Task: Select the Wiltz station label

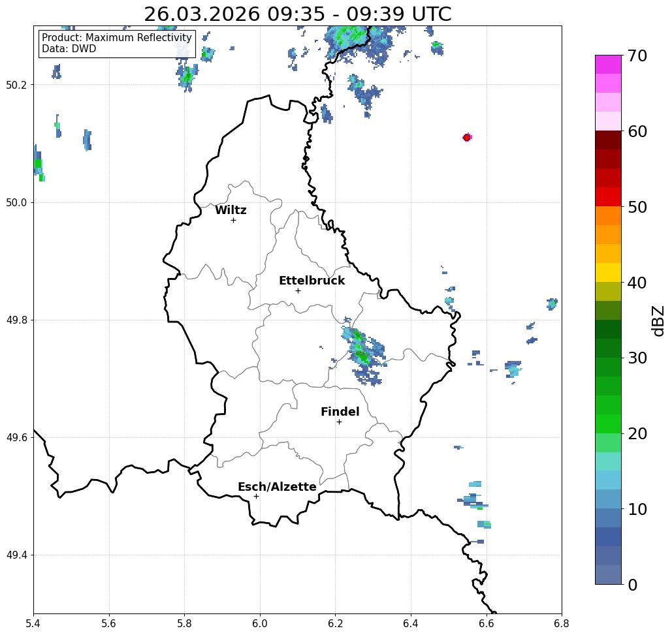Action: coord(231,210)
